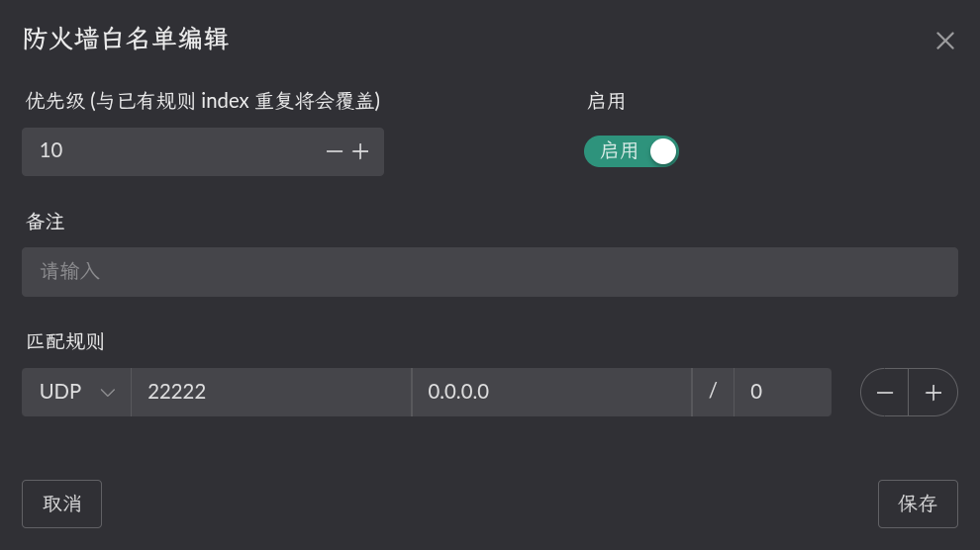
Task: Remove the matching rule row
Action: pyautogui.click(x=885, y=393)
